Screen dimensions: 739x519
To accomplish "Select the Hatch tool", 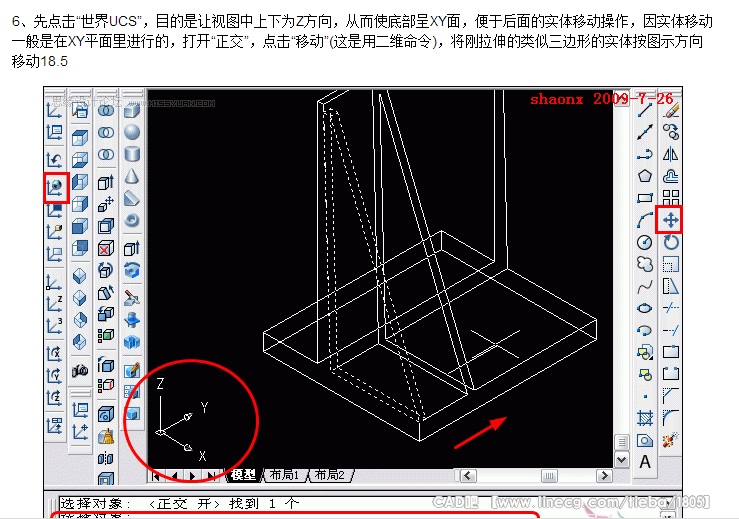I will (x=644, y=418).
